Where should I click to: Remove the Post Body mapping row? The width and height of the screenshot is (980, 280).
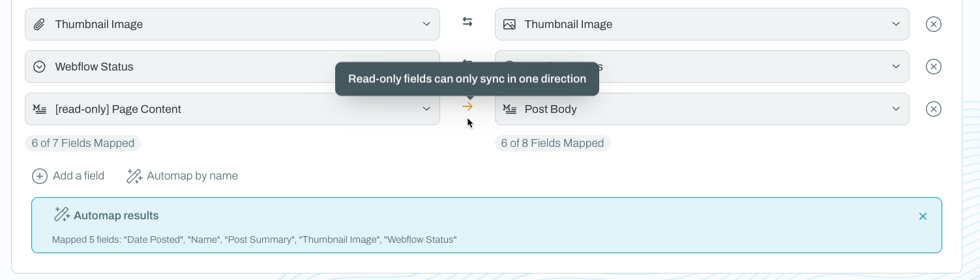click(x=934, y=109)
